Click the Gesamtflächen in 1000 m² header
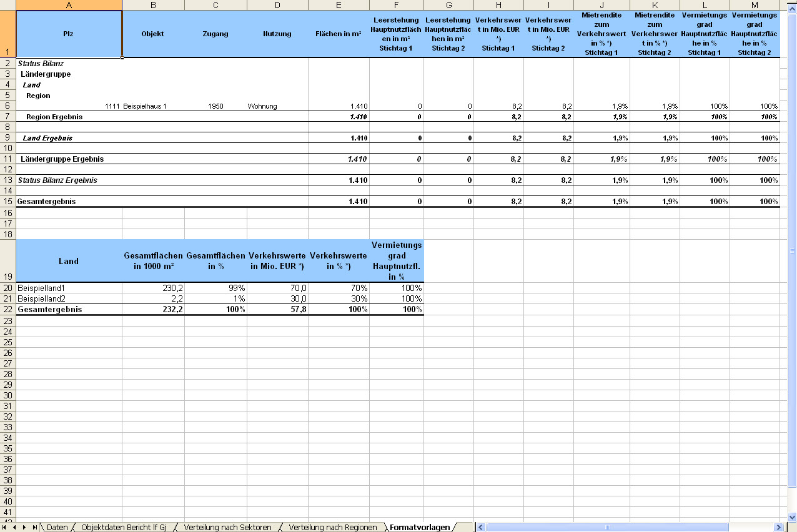The height and width of the screenshot is (532, 797). (153, 261)
